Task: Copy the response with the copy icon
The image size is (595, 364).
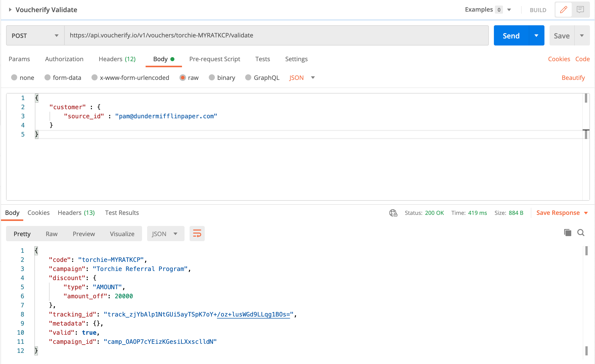Action: [x=567, y=233]
